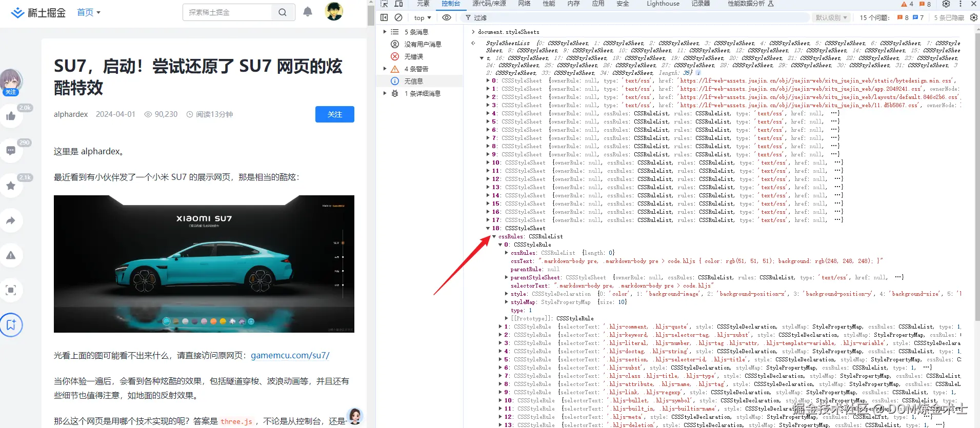Expand the 4 条警告 sidebar group
Viewport: 980px width, 428px height.
click(x=385, y=69)
